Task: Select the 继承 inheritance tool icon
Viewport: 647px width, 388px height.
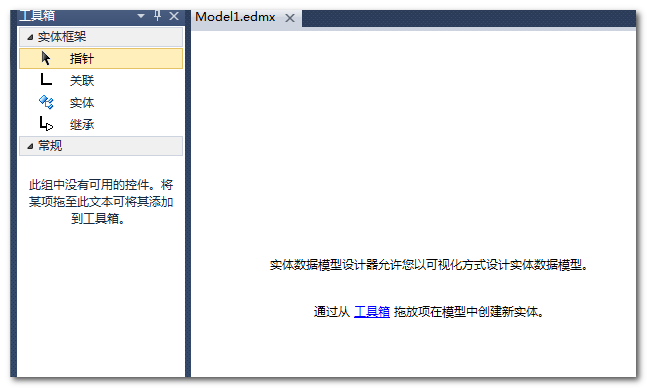Action: tap(46, 124)
